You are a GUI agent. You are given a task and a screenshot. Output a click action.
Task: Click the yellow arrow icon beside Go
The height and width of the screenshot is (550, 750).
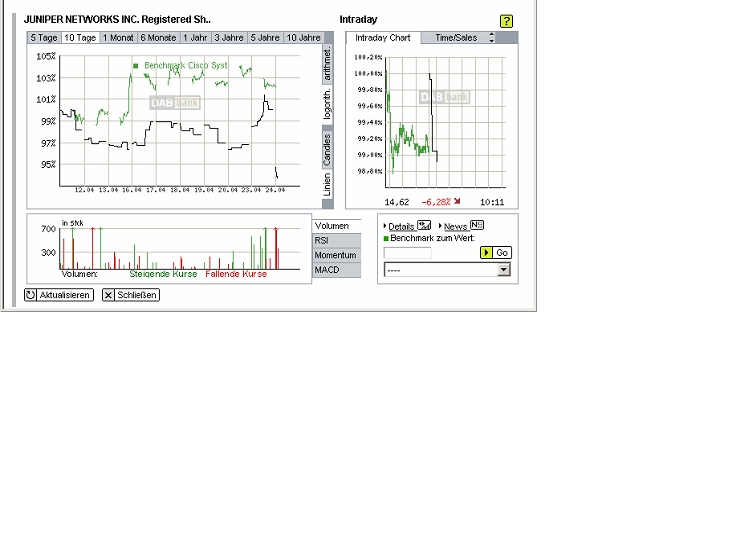coord(486,253)
